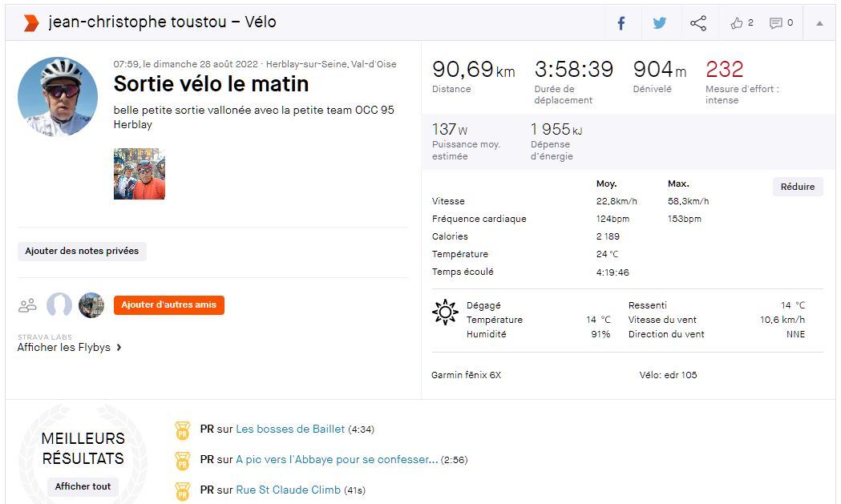
Task: Share activity on Facebook
Action: 621,23
